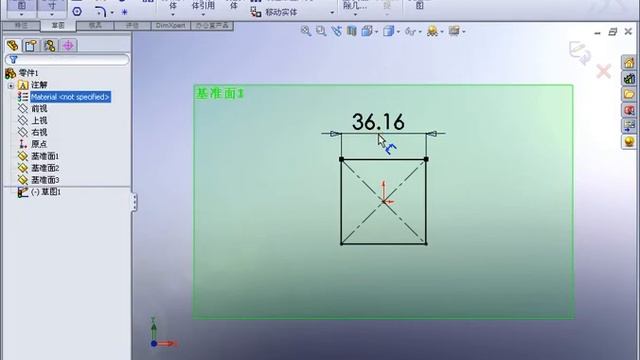Open the Appearances sphere task pane

point(629,142)
